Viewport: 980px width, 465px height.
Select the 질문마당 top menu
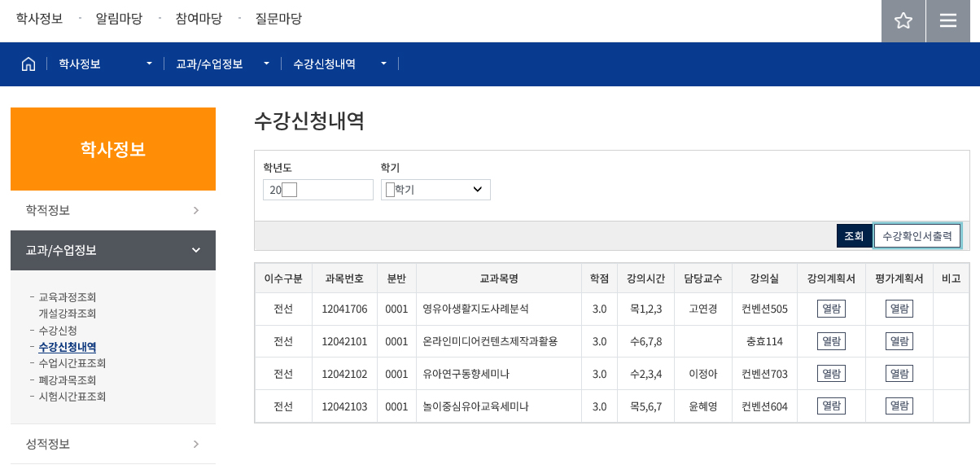tap(278, 19)
